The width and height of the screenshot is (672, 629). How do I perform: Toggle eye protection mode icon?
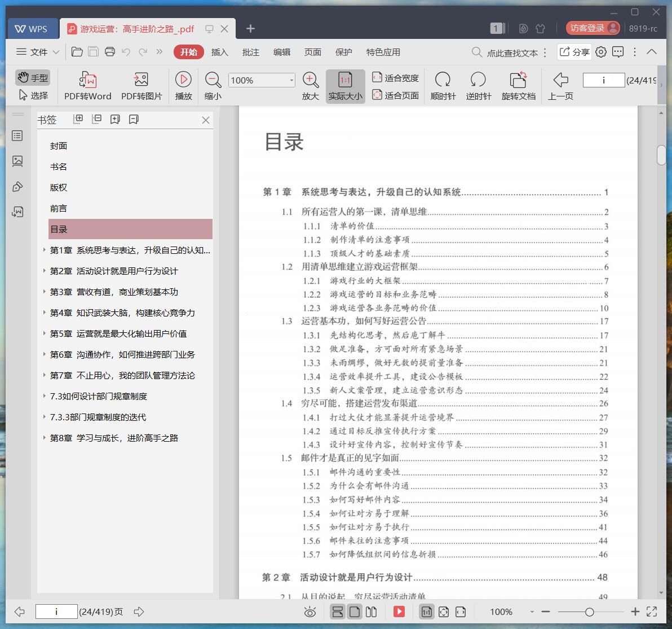point(310,612)
